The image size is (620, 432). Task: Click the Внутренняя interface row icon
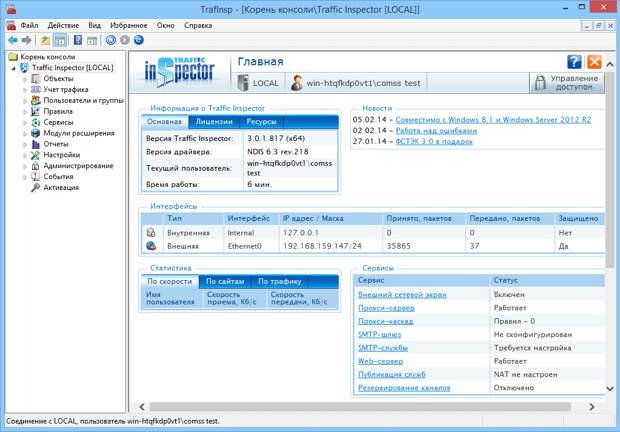151,232
